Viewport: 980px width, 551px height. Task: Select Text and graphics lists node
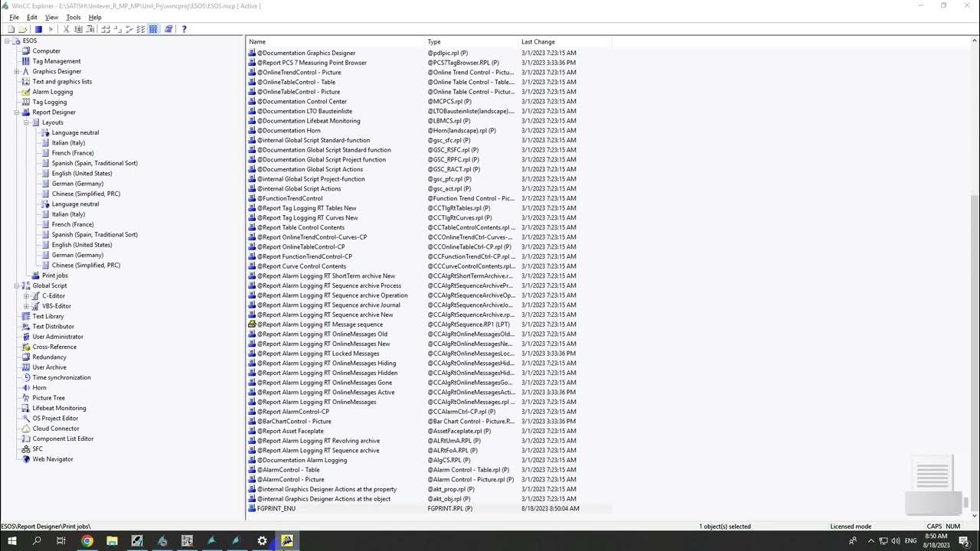pos(62,82)
